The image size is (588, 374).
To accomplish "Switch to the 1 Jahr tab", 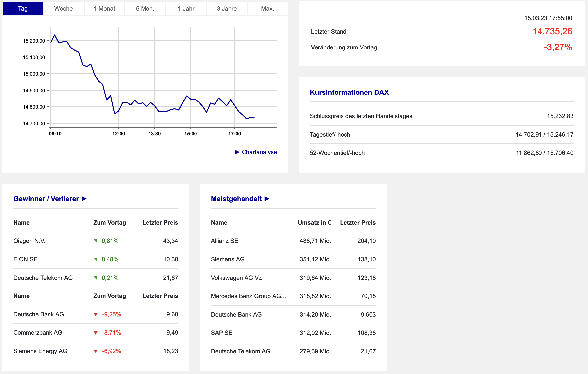I will 186,9.
